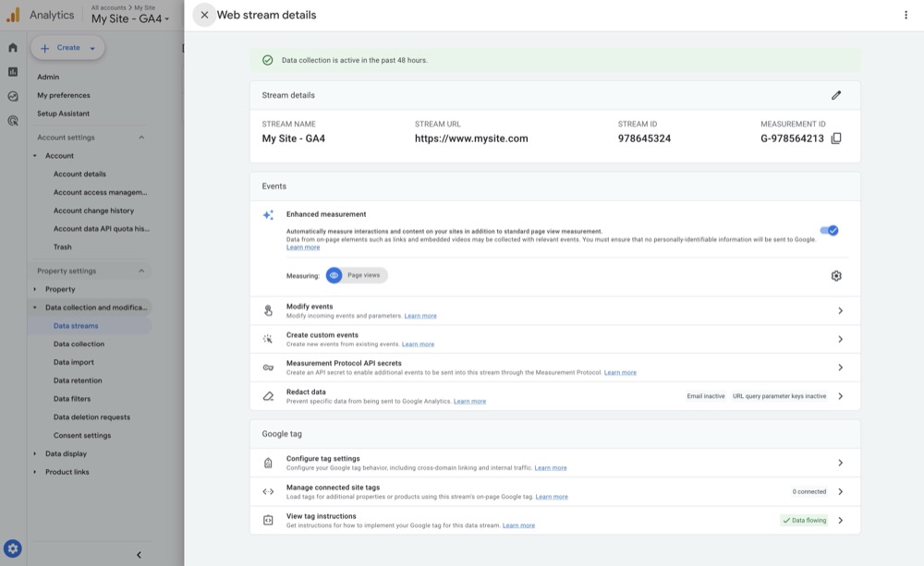Click the Page views eye chip
924x566 pixels.
(357, 275)
